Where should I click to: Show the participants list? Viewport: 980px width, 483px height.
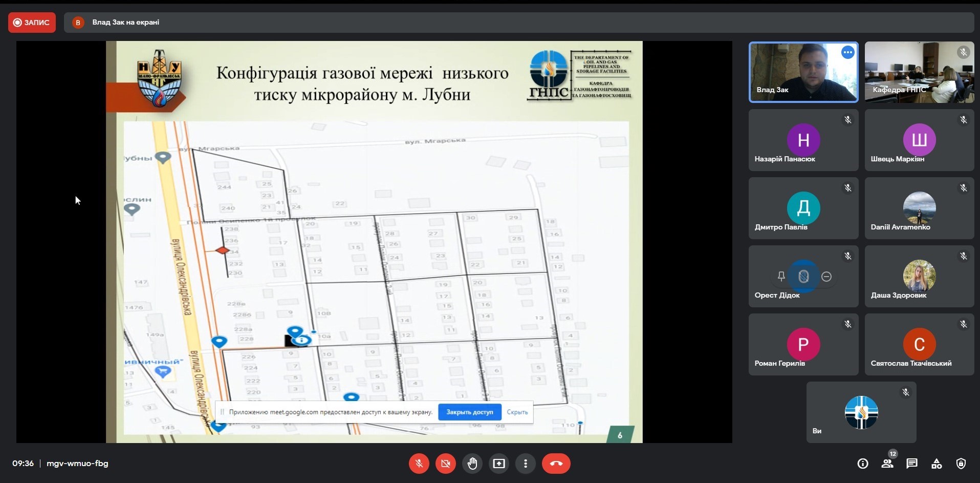887,464
